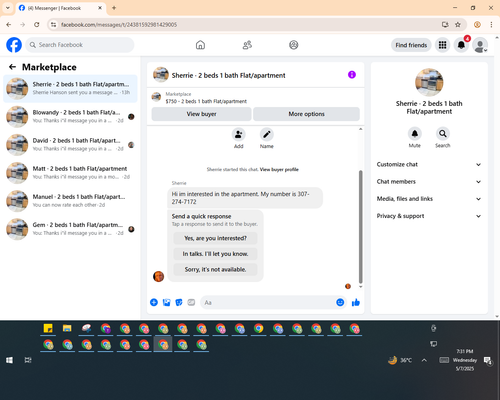The image size is (500, 400).
Task: Go back using the Marketplace arrow
Action: pyautogui.click(x=12, y=67)
